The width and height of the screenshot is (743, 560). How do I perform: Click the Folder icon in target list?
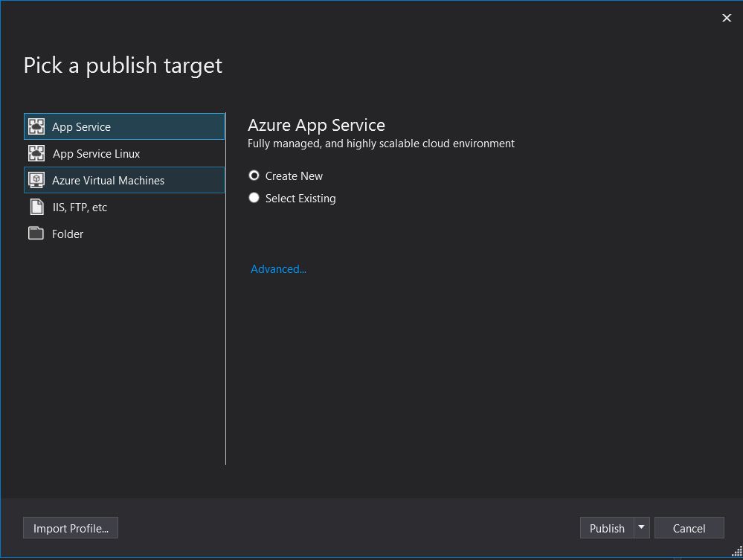point(36,234)
